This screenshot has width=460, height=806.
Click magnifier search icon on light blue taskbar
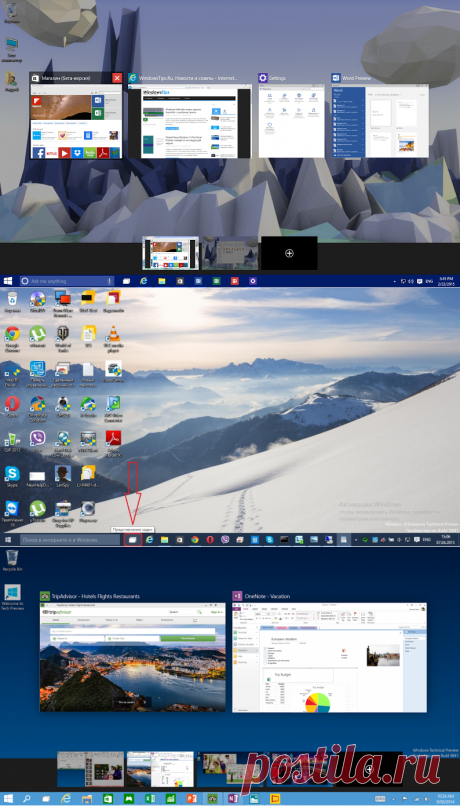point(27,799)
